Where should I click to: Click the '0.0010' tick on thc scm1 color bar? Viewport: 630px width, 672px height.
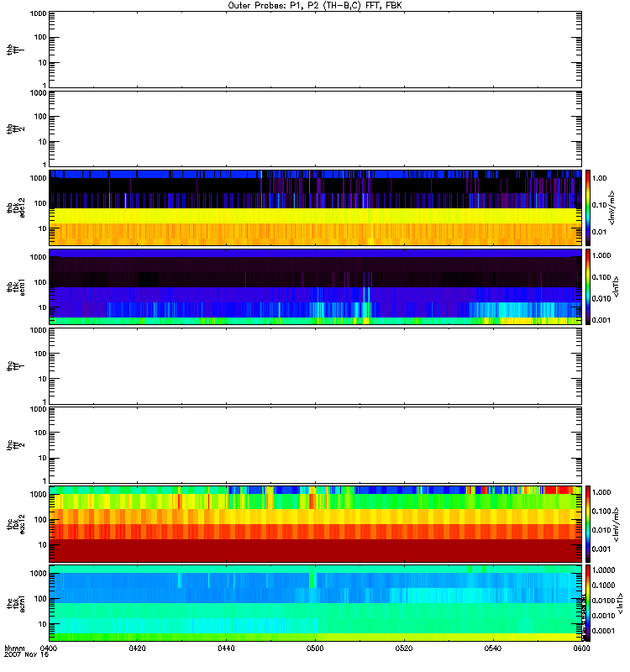(x=603, y=616)
